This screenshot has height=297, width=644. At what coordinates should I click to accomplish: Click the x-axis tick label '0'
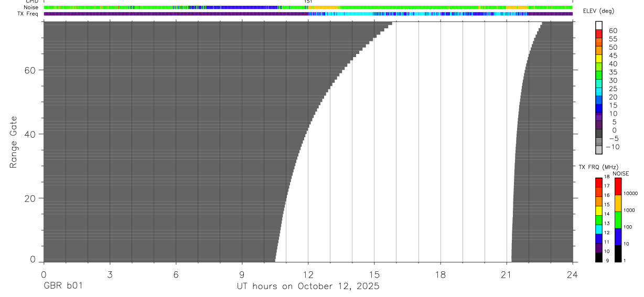tap(44, 274)
